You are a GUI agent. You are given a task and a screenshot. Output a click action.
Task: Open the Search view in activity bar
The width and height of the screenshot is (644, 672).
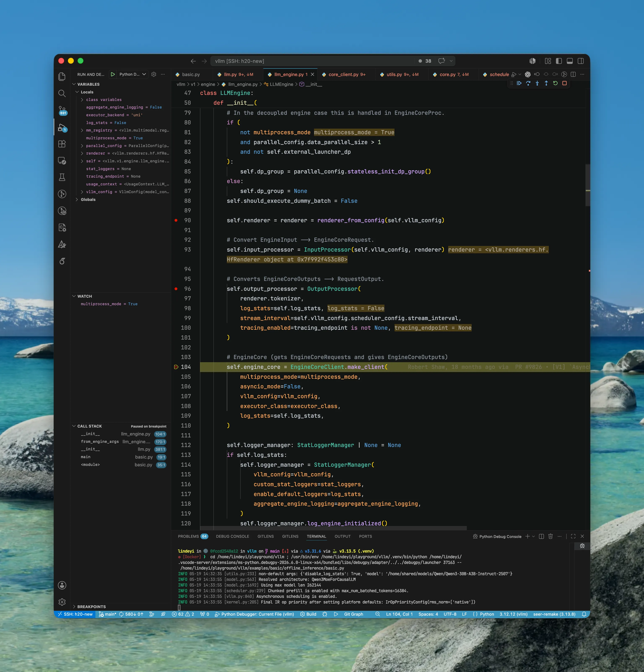(x=62, y=93)
